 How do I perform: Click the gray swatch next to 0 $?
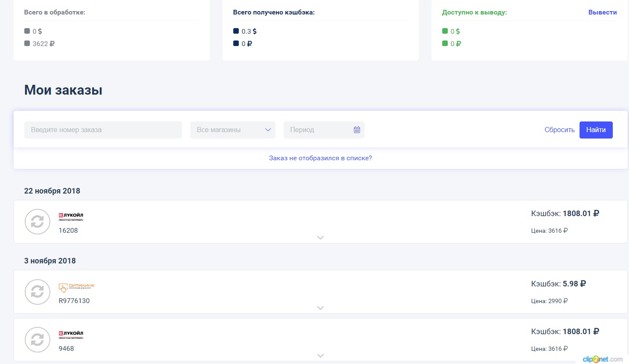click(27, 31)
